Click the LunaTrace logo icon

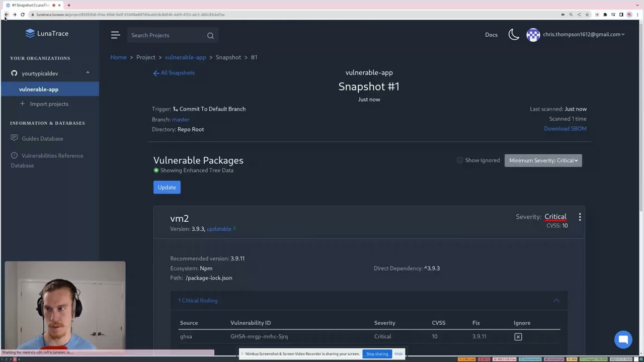(30, 33)
